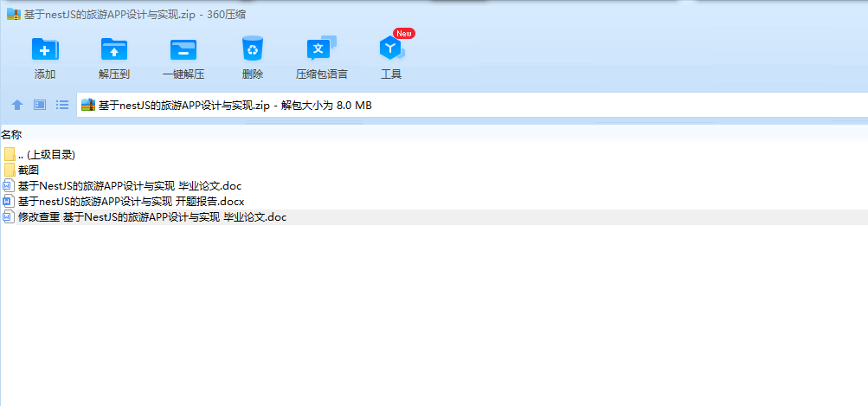
Task: Go up one level with the arrow icon
Action: pyautogui.click(x=17, y=105)
